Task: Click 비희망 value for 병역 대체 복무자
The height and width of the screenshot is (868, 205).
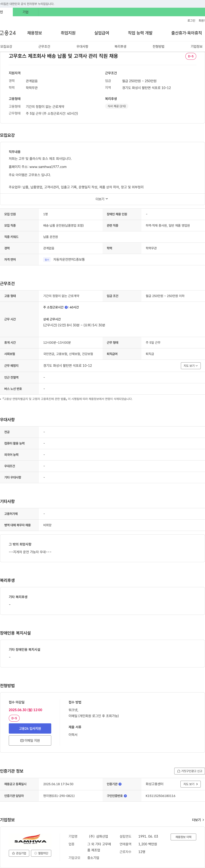Action: pyautogui.click(x=47, y=525)
